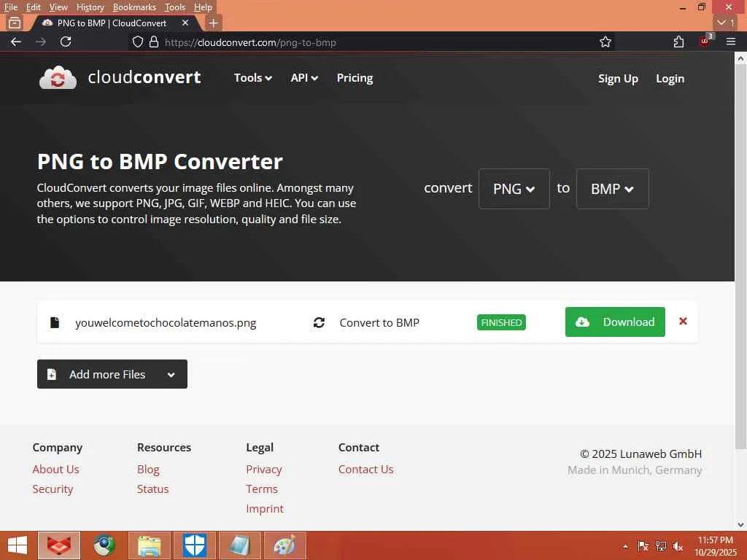Close the PNG to BMP tab

(185, 23)
